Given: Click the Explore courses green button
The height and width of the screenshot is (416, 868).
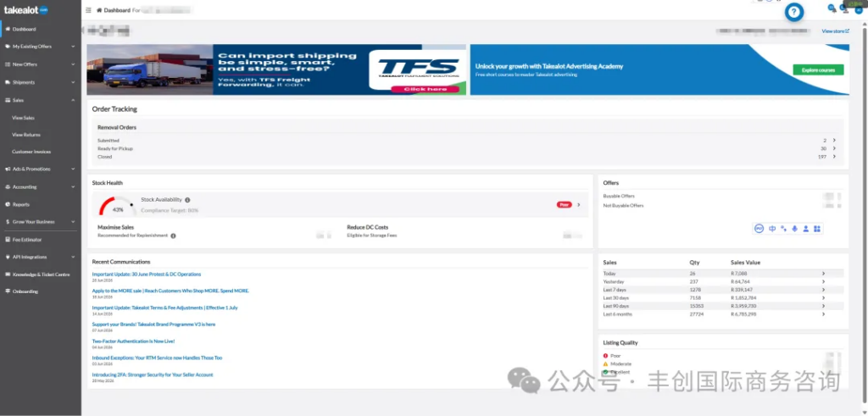Looking at the screenshot, I should pos(818,69).
